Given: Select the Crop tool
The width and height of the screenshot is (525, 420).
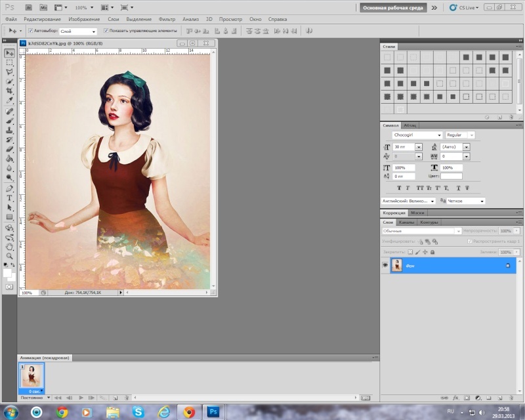Looking at the screenshot, I should [9, 91].
